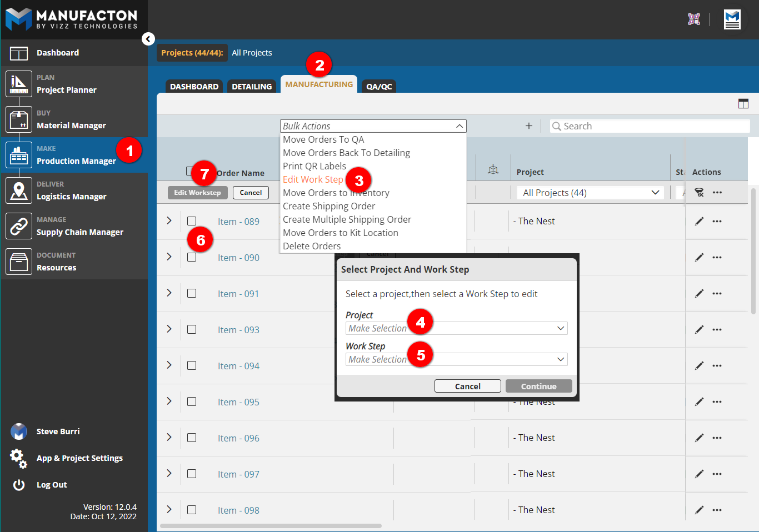This screenshot has height=532, width=759.
Task: Switch to the QA/QC tab
Action: click(x=378, y=86)
